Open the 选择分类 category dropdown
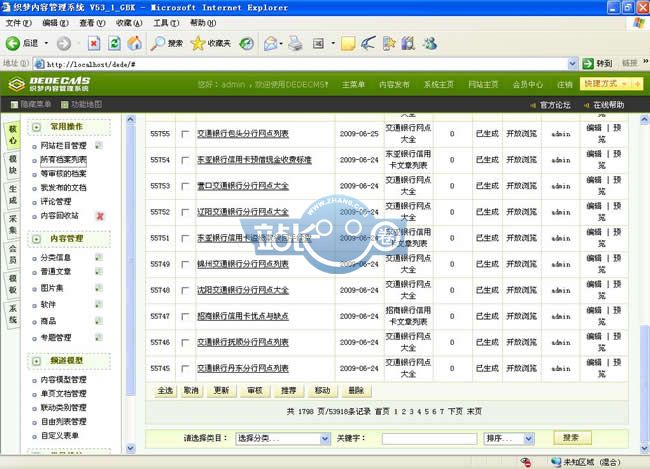This screenshot has height=469, width=650. (283, 438)
